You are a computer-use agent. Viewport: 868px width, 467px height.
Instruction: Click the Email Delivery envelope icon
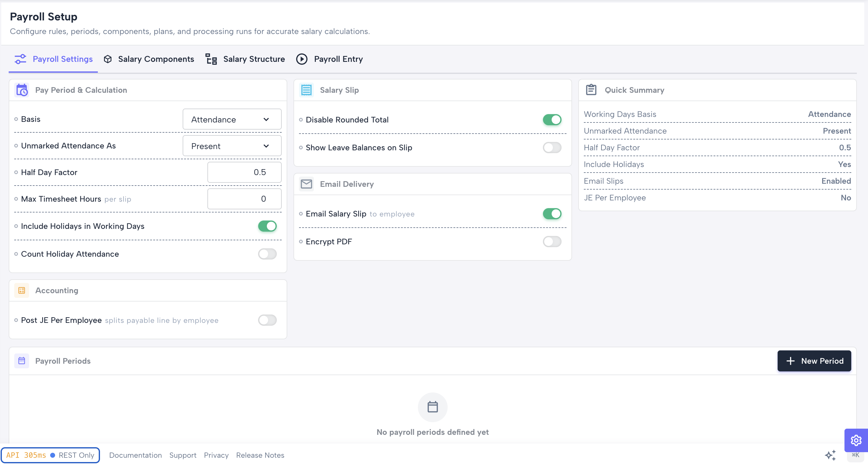[x=306, y=184]
